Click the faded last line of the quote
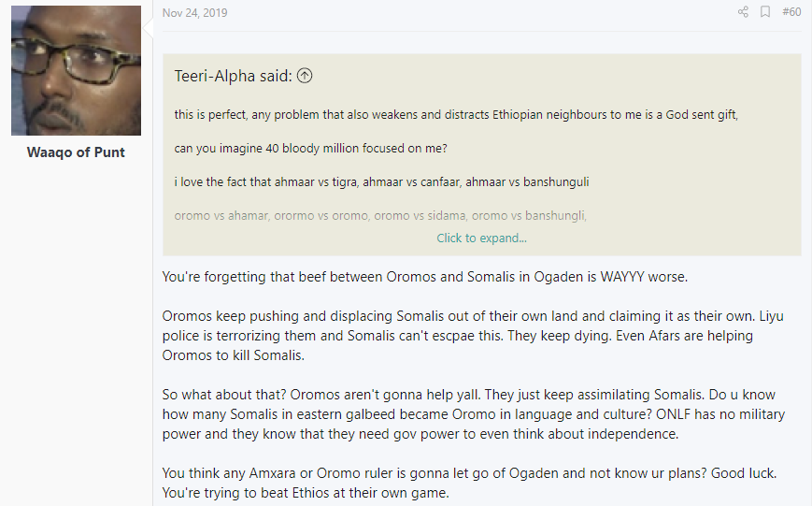Viewport: 812px width, 506px height. coord(380,215)
